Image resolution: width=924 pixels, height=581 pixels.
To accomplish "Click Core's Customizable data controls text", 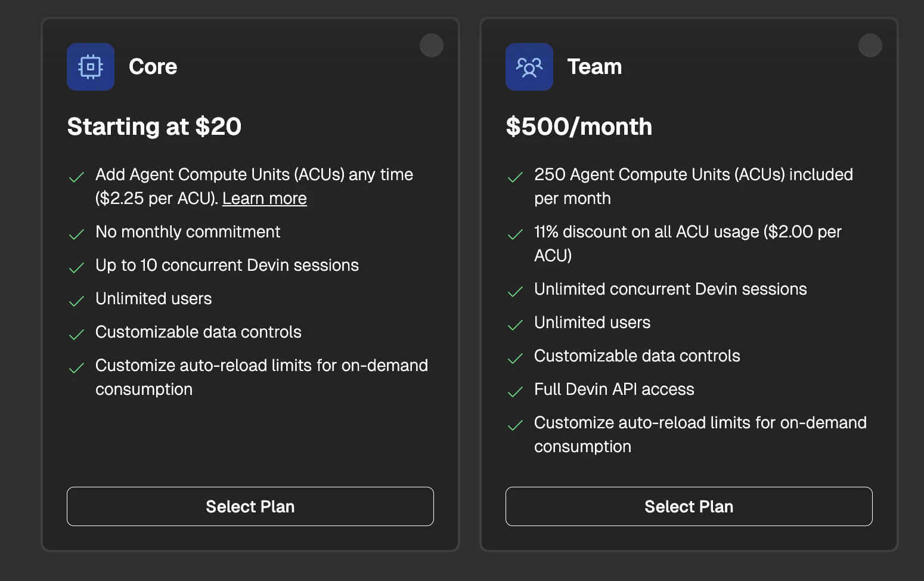I will click(199, 332).
